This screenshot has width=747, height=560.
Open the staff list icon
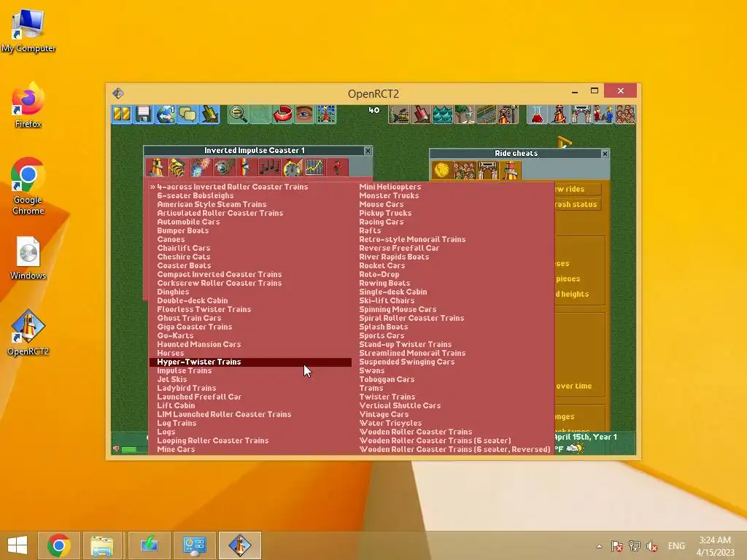(603, 114)
